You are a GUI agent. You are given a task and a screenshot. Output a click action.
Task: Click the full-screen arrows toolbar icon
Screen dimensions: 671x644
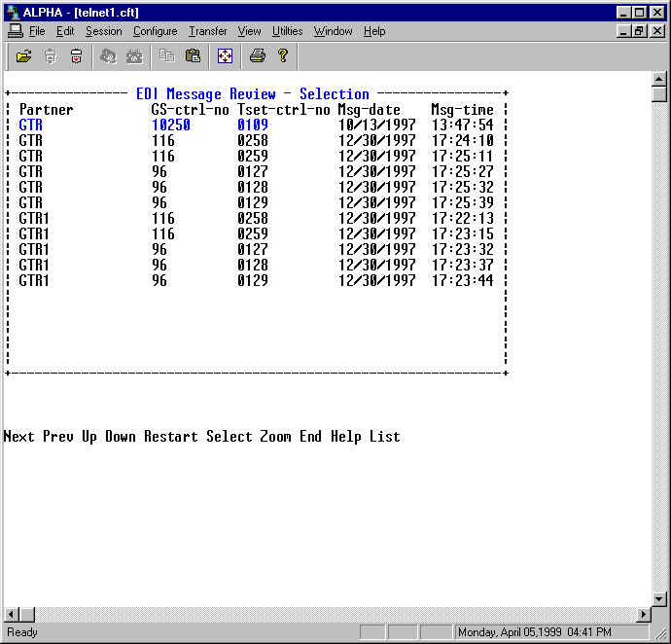(x=225, y=55)
